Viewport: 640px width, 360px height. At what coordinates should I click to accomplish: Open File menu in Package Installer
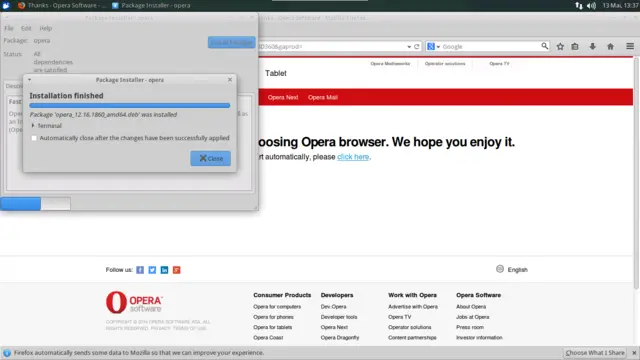(9, 28)
